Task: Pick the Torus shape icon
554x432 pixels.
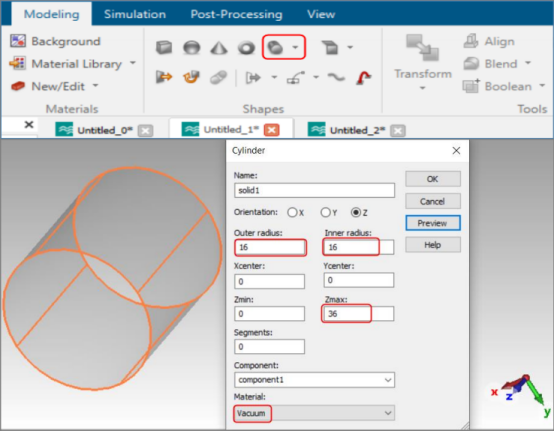Action: pyautogui.click(x=246, y=48)
